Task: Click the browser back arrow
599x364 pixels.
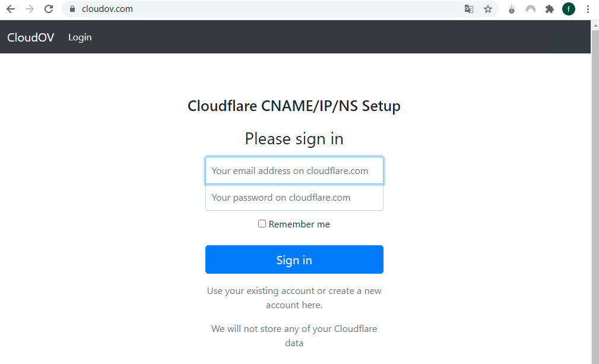Action: (x=11, y=9)
